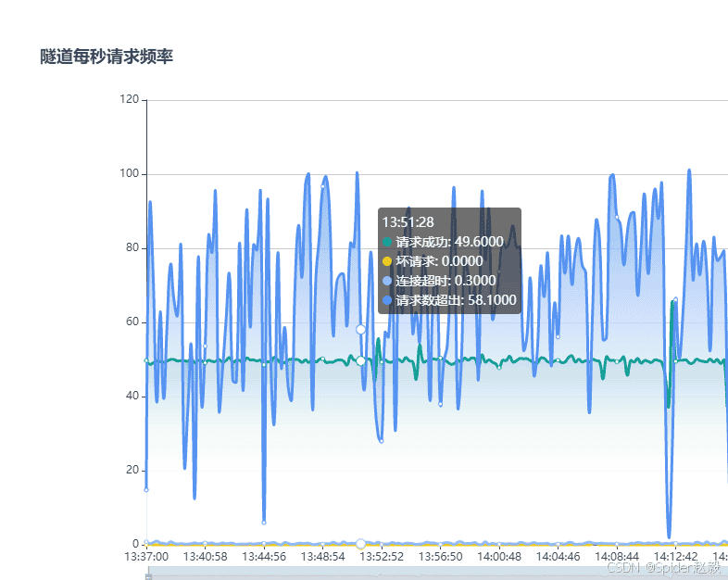Click the green 请求成功 dot in tooltip

(387, 242)
